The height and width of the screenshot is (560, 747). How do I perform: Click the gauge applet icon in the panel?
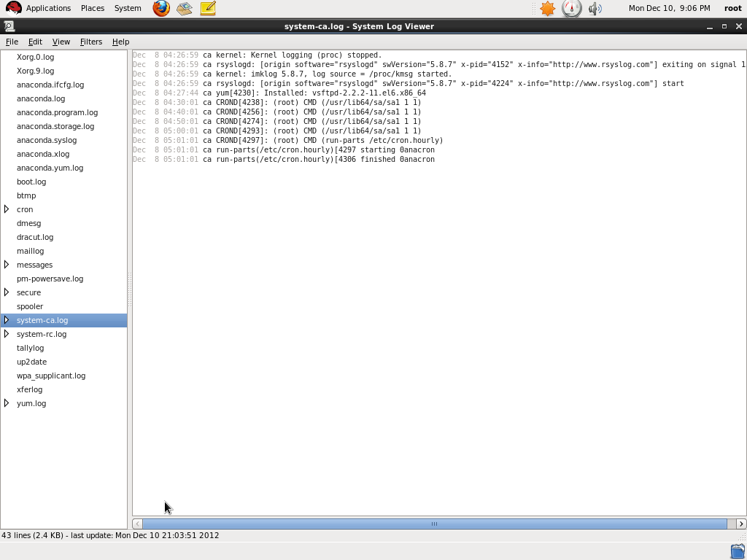(571, 8)
